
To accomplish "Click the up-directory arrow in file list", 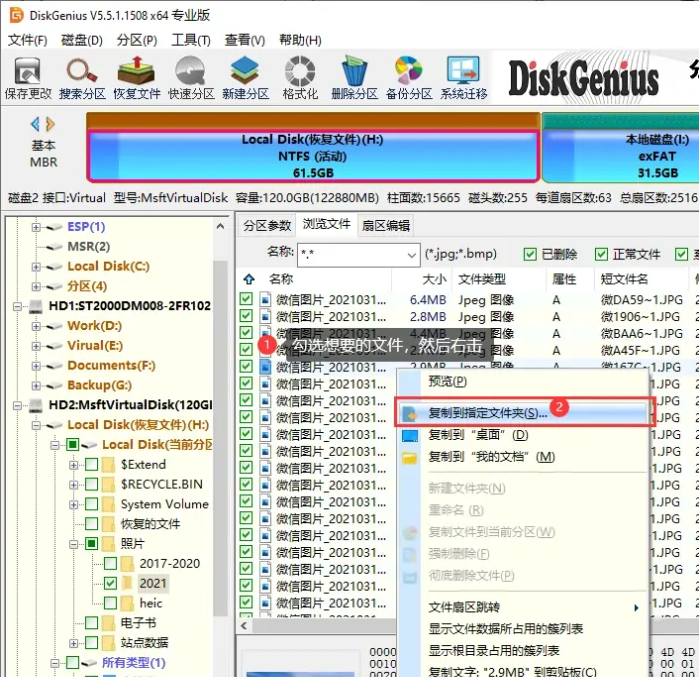I will pos(249,279).
